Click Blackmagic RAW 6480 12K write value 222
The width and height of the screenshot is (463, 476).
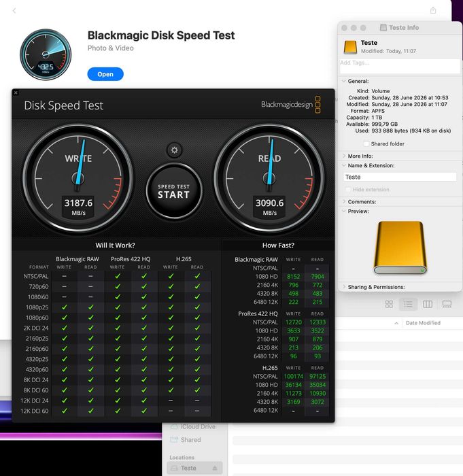[x=293, y=302]
